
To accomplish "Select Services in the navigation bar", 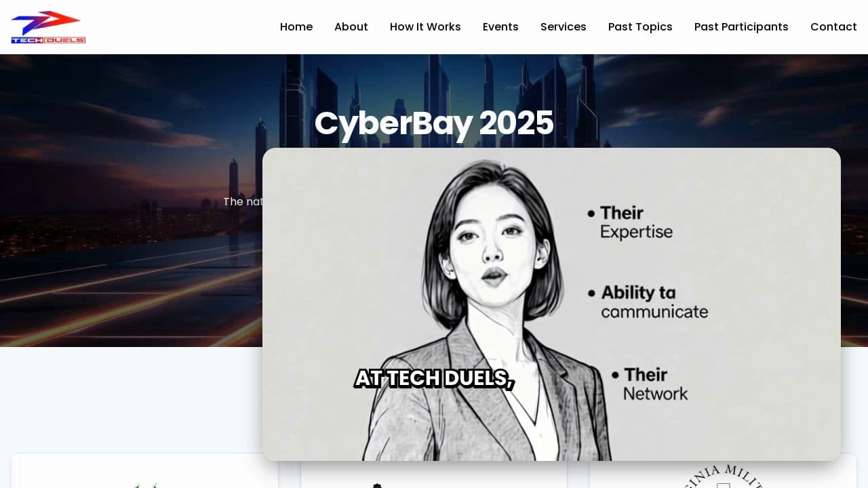I will 563,27.
